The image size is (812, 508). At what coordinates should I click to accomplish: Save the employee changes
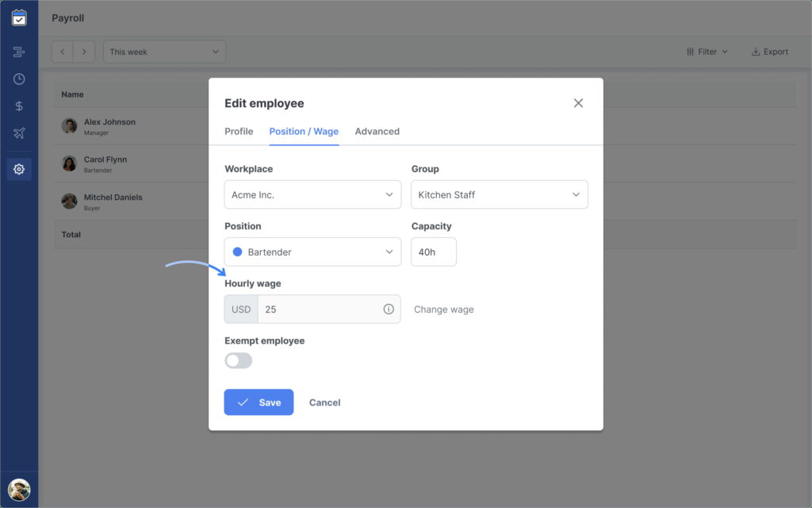(259, 402)
